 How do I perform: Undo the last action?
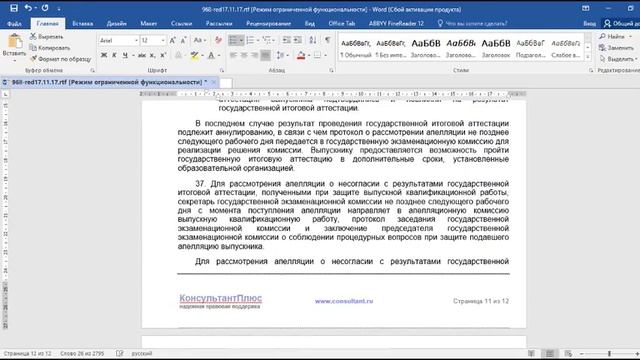click(28, 8)
